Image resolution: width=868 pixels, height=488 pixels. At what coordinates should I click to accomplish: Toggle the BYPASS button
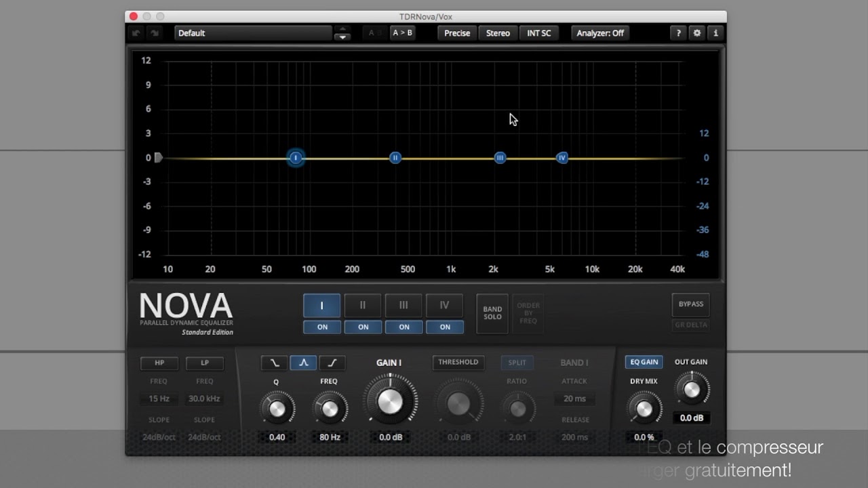pyautogui.click(x=691, y=304)
